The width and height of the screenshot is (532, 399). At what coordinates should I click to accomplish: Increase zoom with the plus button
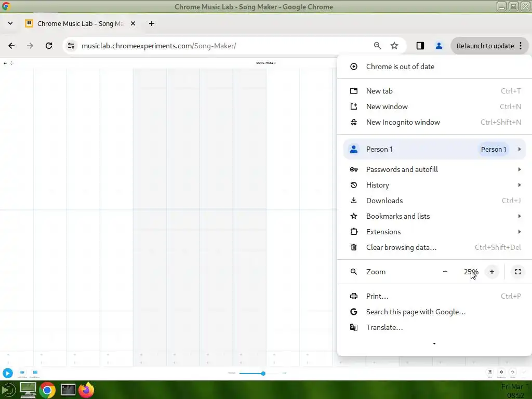(x=492, y=272)
